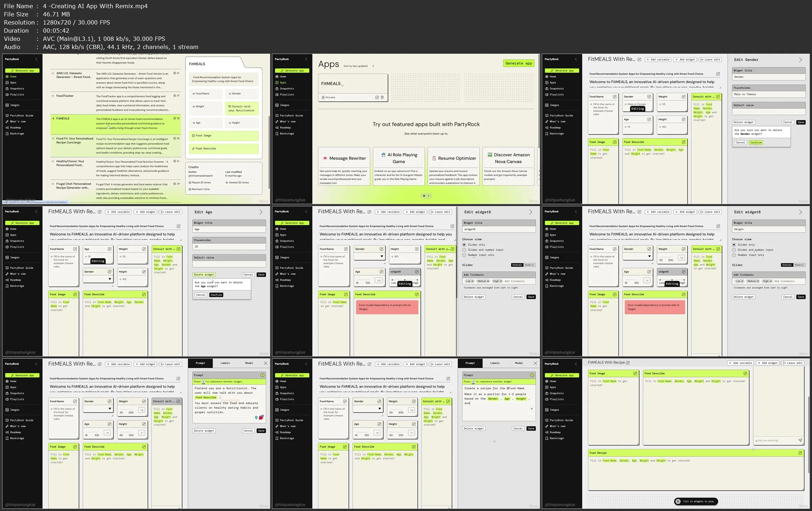The height and width of the screenshot is (511, 812).
Task: Open the Resume Optimizer featured app card
Action: (x=453, y=166)
